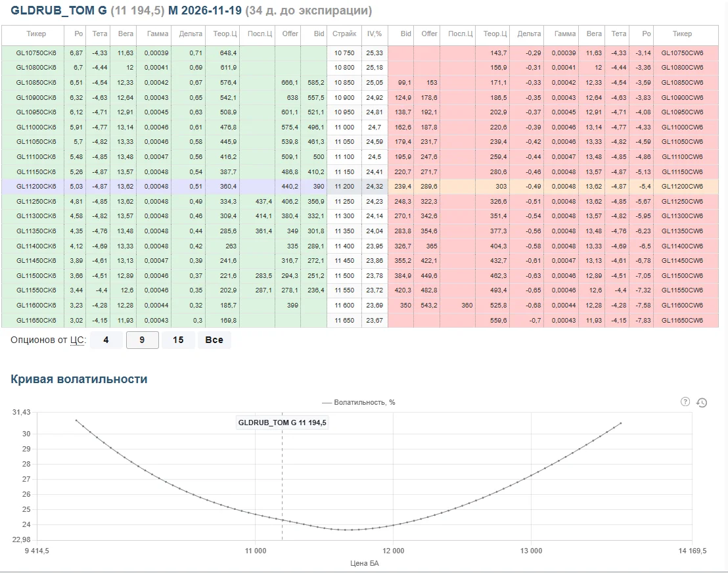Sort by the IV,% column header
Viewport: 728px width, 573px height.
(x=375, y=34)
